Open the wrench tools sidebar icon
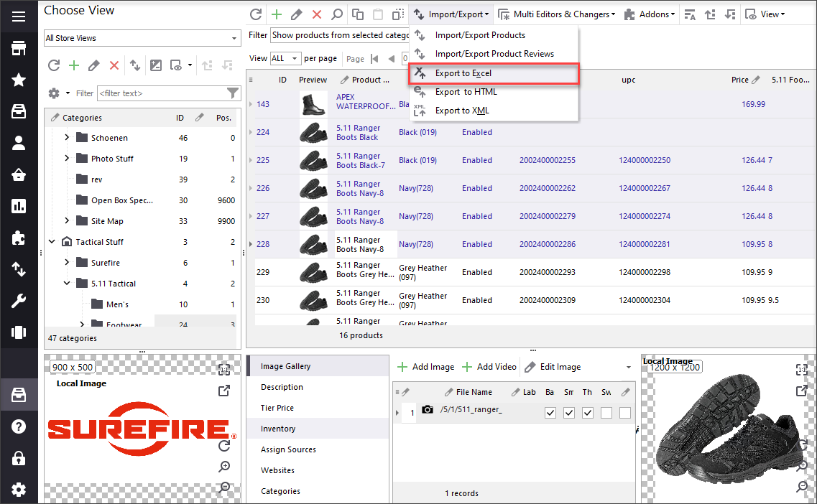The width and height of the screenshot is (817, 504). [19, 301]
